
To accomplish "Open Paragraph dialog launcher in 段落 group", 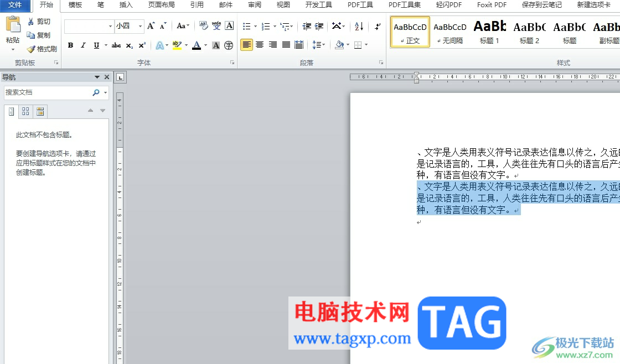I will pos(381,63).
